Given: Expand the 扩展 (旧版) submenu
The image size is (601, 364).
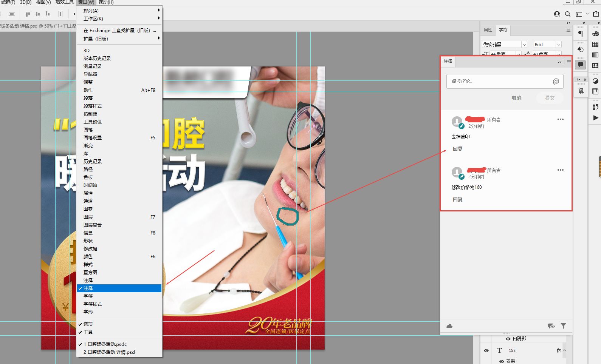Looking at the screenshot, I should click(119, 39).
